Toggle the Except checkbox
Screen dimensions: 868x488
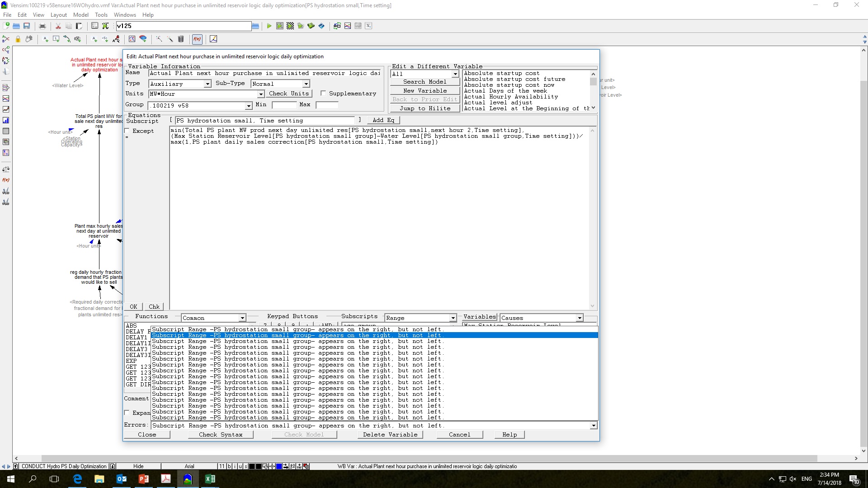[x=127, y=131]
